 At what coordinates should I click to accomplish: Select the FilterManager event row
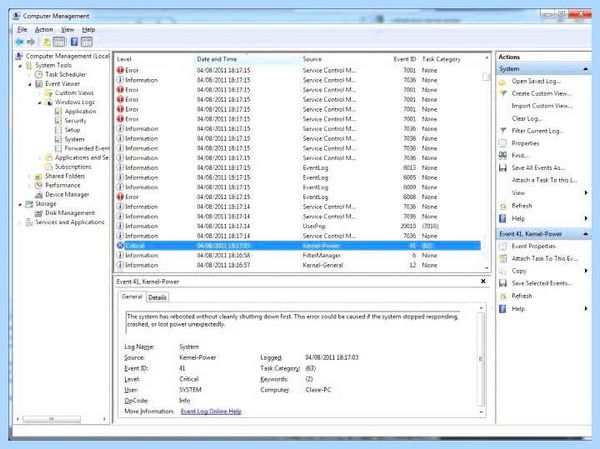298,255
